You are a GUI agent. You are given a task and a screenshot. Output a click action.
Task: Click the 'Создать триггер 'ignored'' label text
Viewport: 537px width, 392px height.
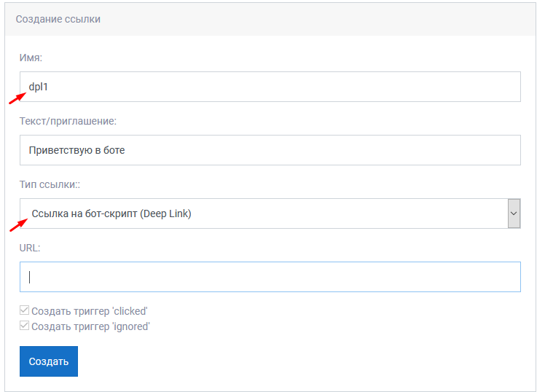(x=91, y=326)
